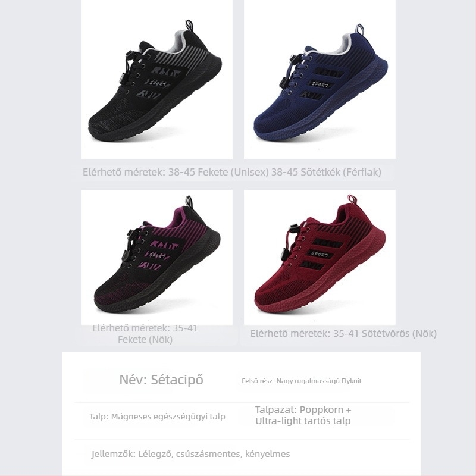The height and width of the screenshot is (476, 476).
Task: Click 'Felső rész: Nagy rugalmasságú Flyknit' text
Action: click(x=302, y=381)
